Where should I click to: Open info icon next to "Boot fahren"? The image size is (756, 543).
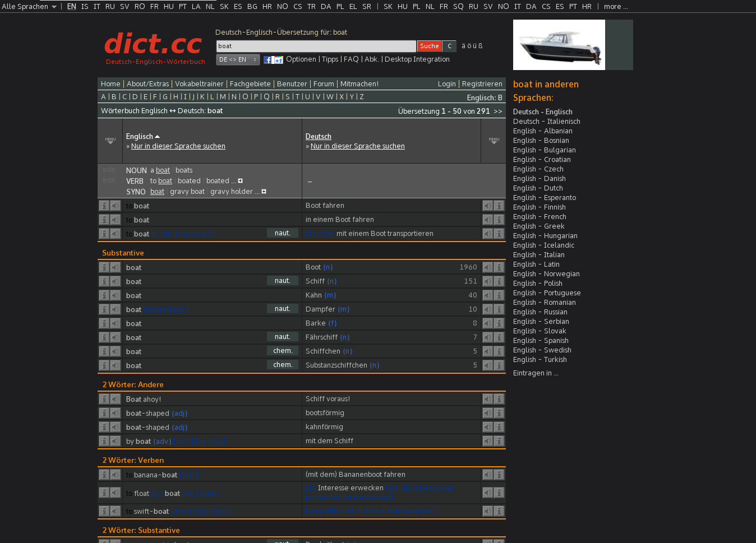click(499, 206)
